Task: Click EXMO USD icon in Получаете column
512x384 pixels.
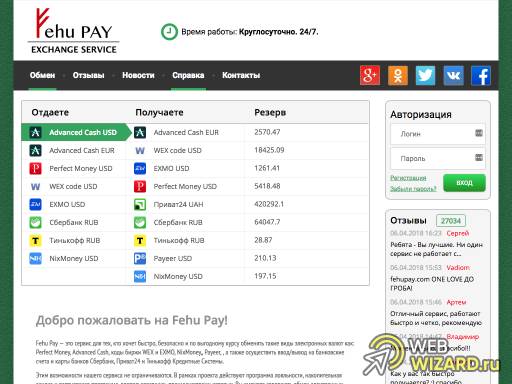Action: (x=140, y=168)
